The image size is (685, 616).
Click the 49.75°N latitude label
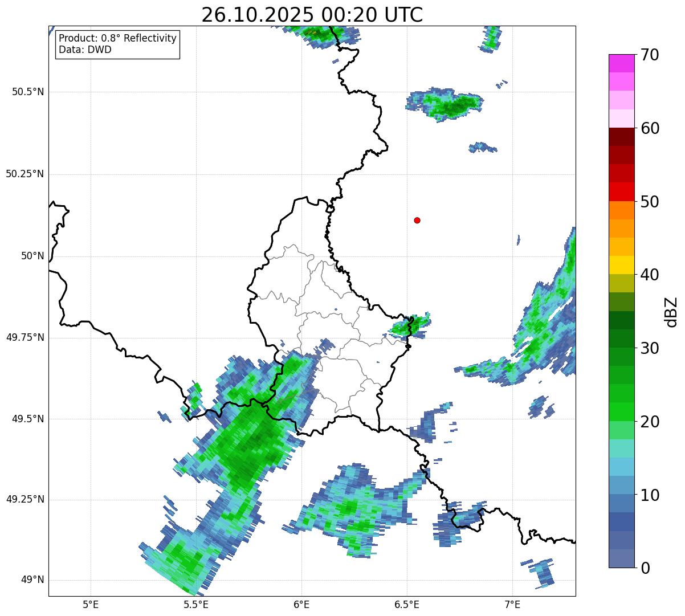coord(25,337)
